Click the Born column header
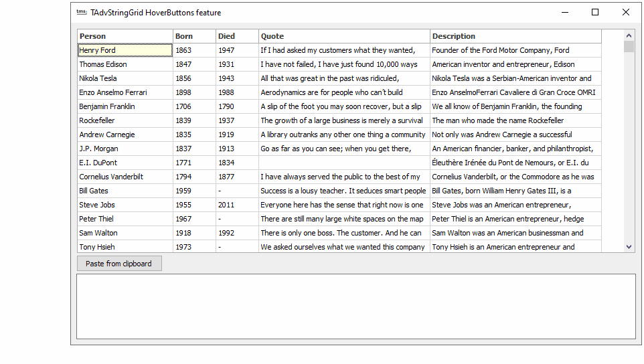 click(x=194, y=36)
